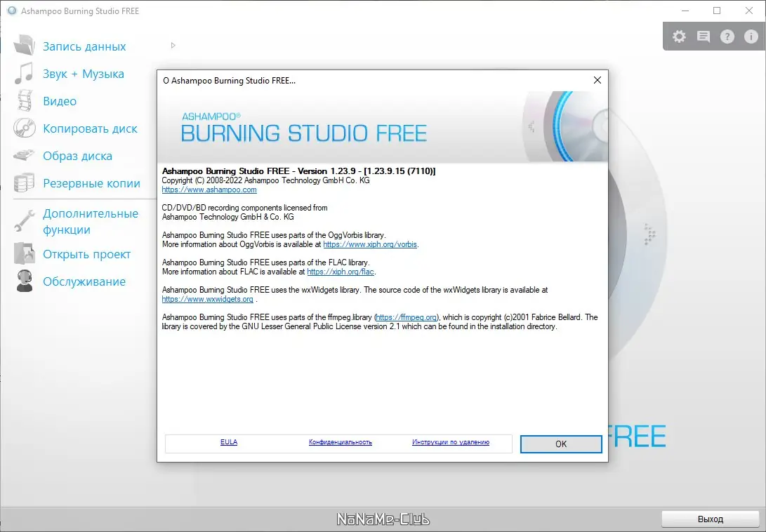Screen dimensions: 766x532
Task: Open the https://xiph.org/flac link
Action: coord(341,272)
